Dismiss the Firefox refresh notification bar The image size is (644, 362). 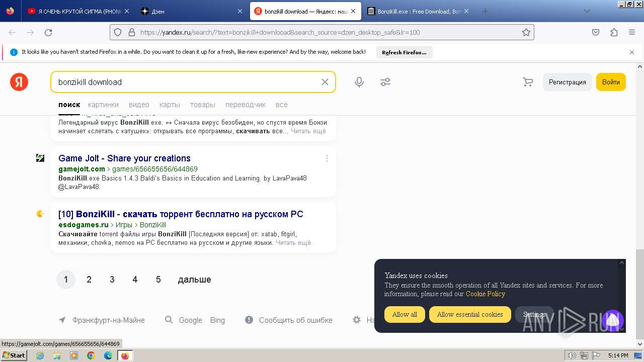point(632,52)
